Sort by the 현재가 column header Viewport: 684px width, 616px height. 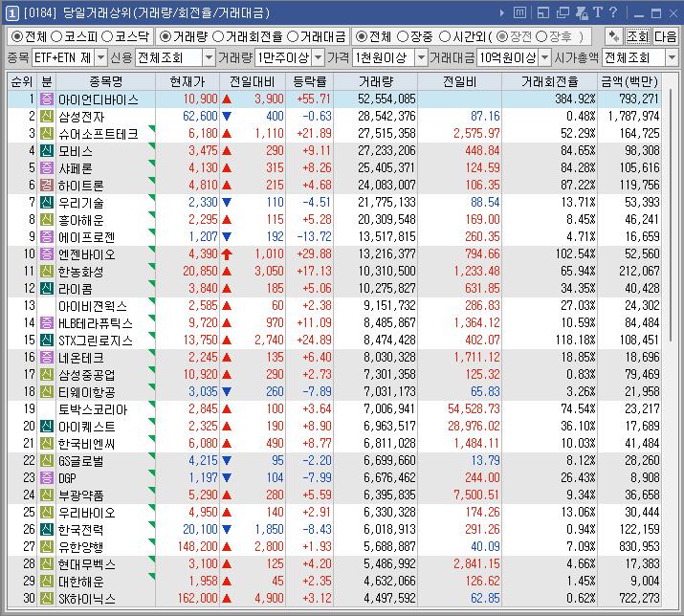[x=188, y=81]
